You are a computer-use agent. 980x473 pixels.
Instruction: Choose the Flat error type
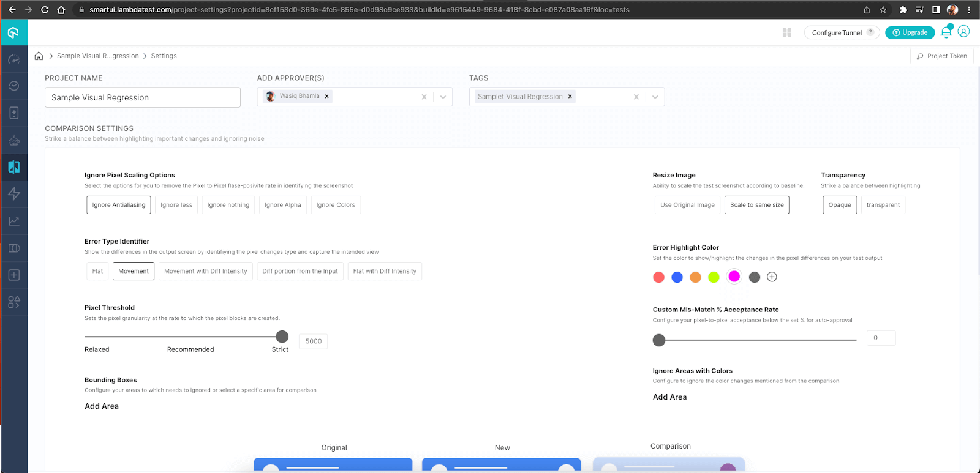point(97,271)
